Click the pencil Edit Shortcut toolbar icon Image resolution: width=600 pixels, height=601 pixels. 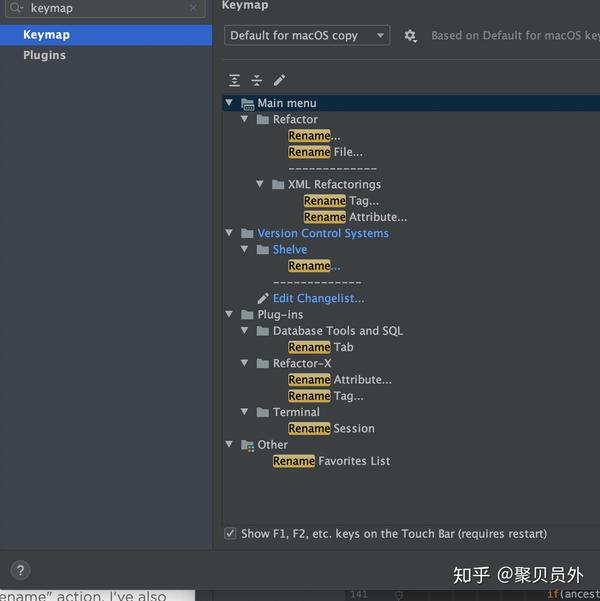click(x=279, y=80)
